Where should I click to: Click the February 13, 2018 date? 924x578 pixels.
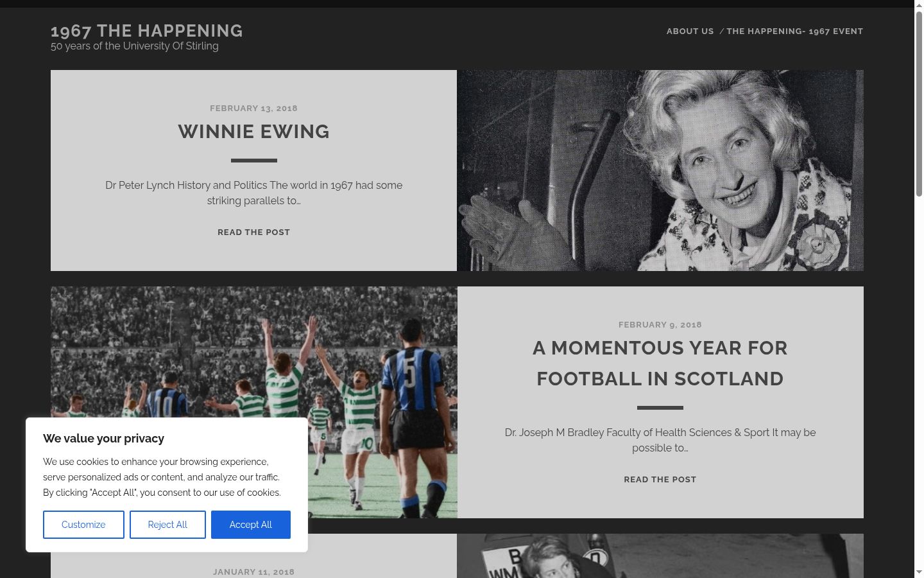(253, 108)
